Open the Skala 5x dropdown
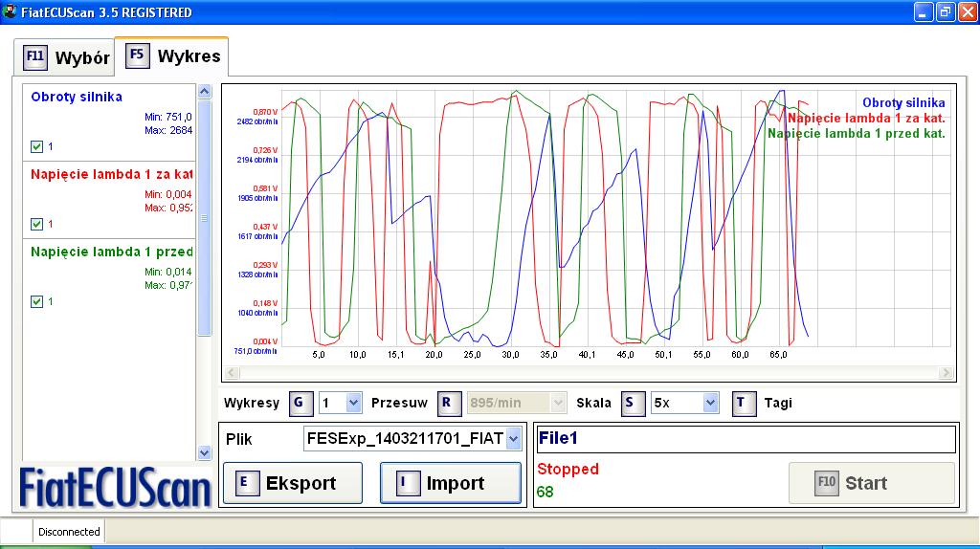 [x=710, y=403]
